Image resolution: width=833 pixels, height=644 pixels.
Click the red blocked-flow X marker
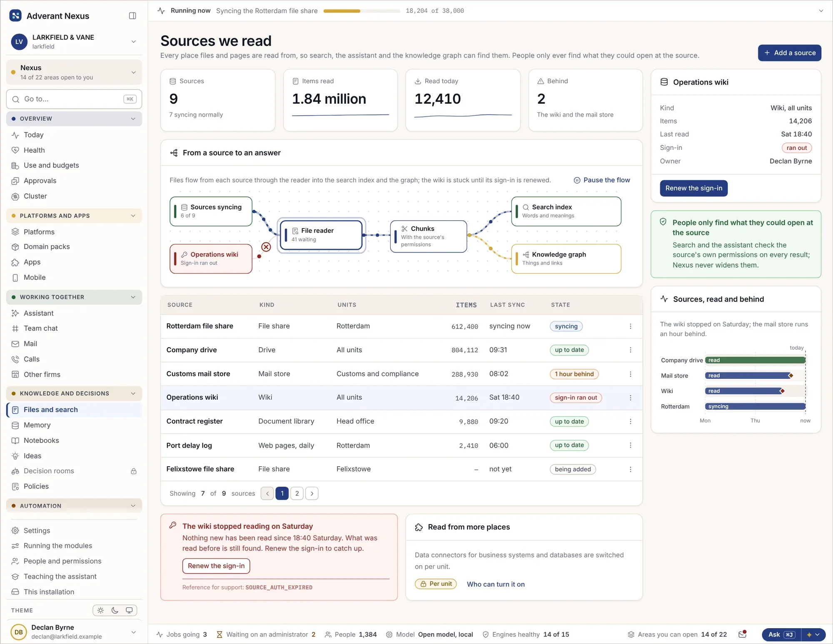266,247
